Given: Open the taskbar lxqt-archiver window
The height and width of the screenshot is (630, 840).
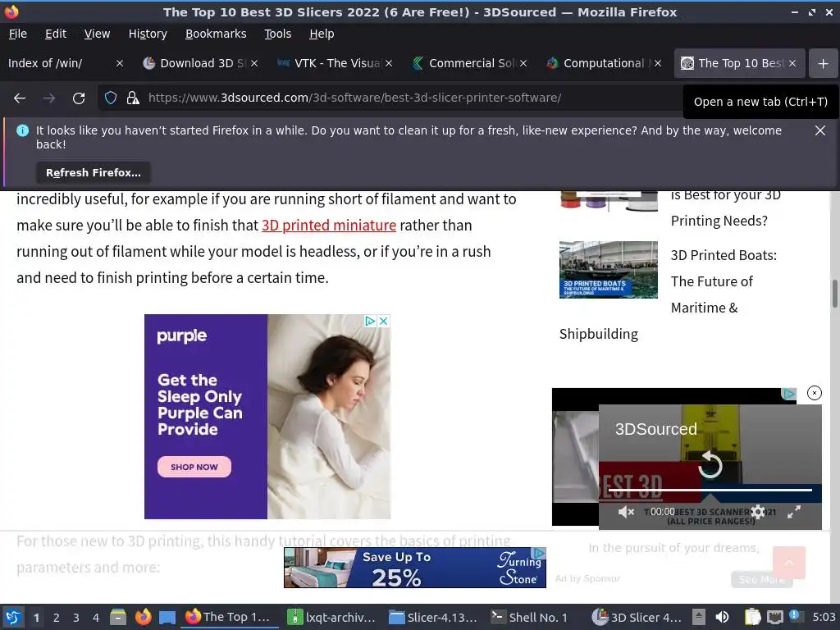Looking at the screenshot, I should (x=331, y=617).
